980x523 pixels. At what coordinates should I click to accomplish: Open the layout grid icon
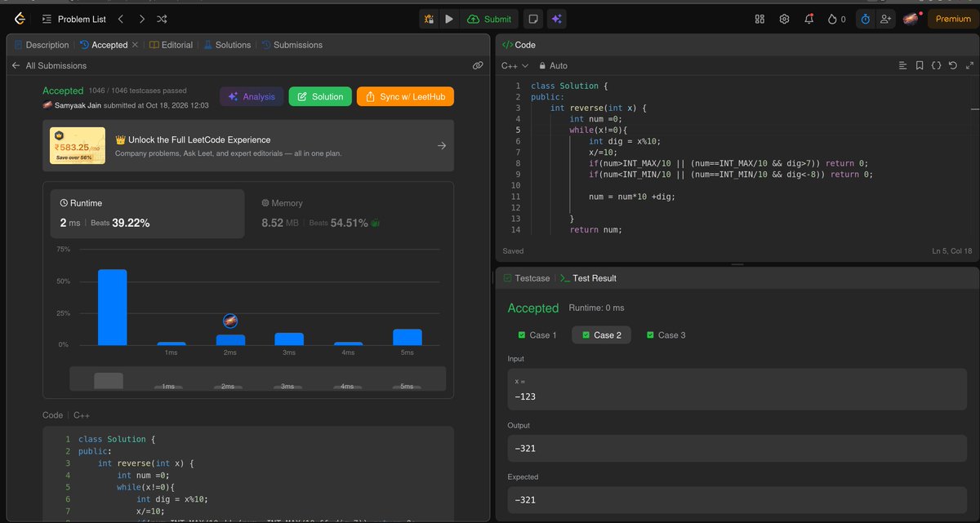(x=759, y=19)
